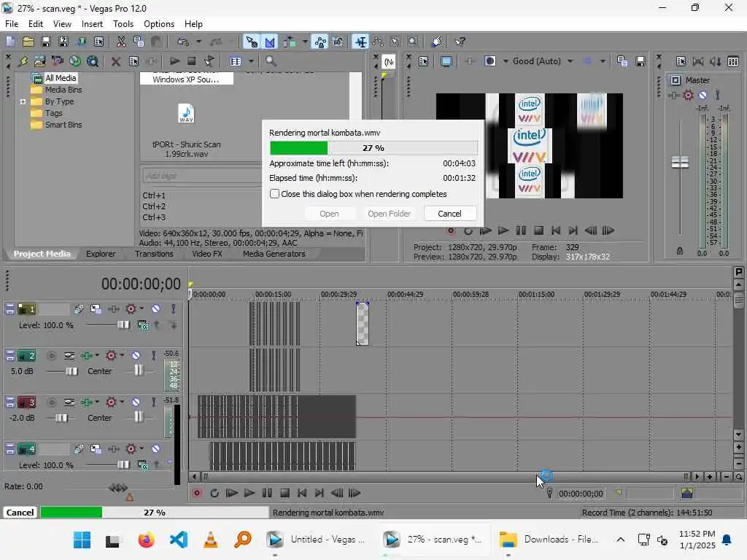747x560 pixels.
Task: Open track 2 automation settings dropdown arrow
Action: point(122,355)
